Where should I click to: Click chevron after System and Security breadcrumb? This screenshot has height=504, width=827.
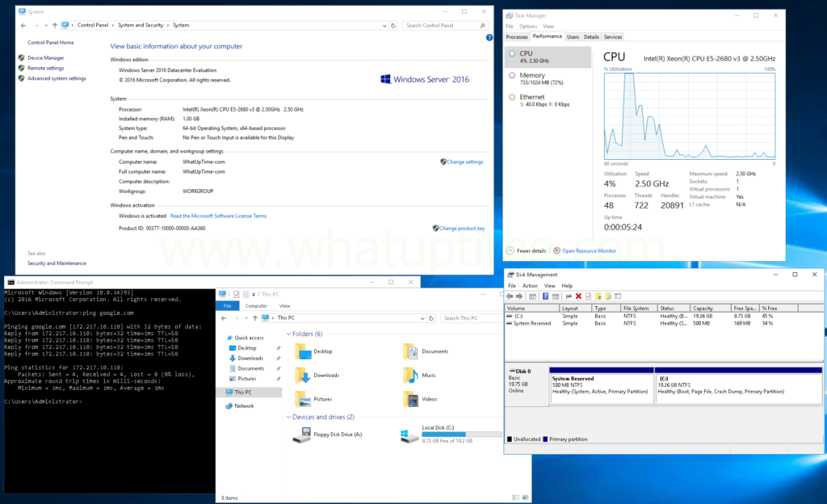[168, 25]
